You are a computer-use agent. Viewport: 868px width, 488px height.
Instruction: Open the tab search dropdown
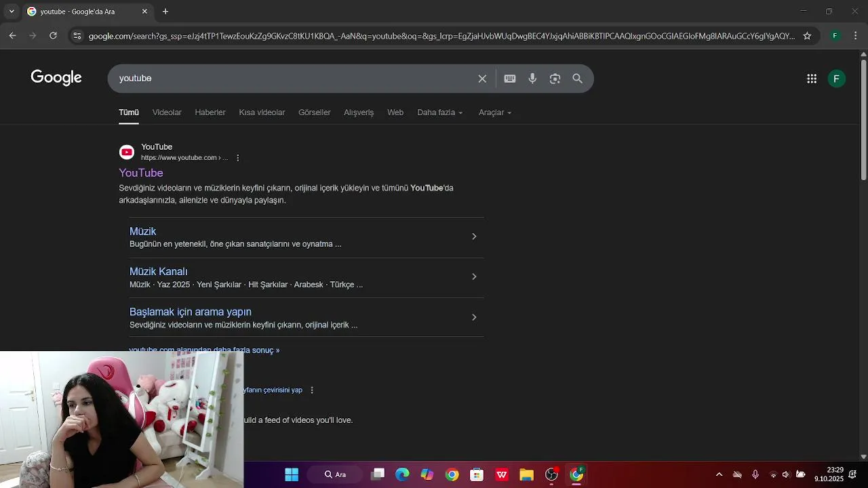tap(12, 12)
